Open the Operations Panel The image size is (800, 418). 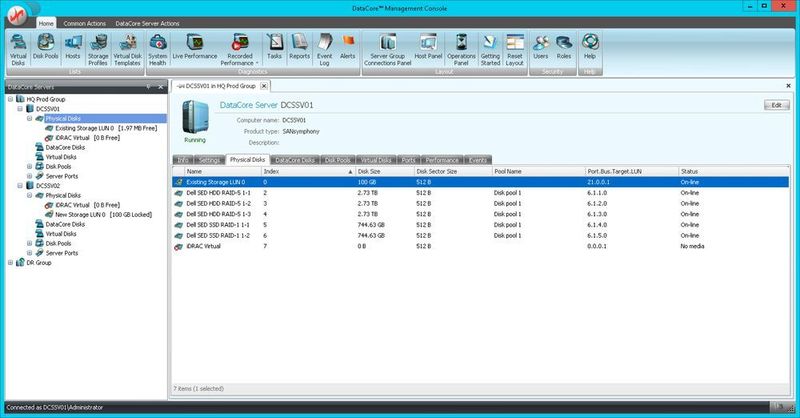point(461,50)
